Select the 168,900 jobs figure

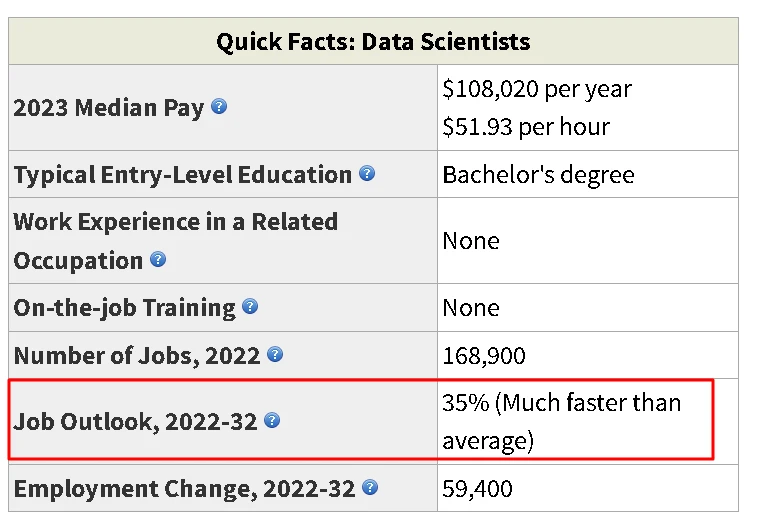(484, 356)
